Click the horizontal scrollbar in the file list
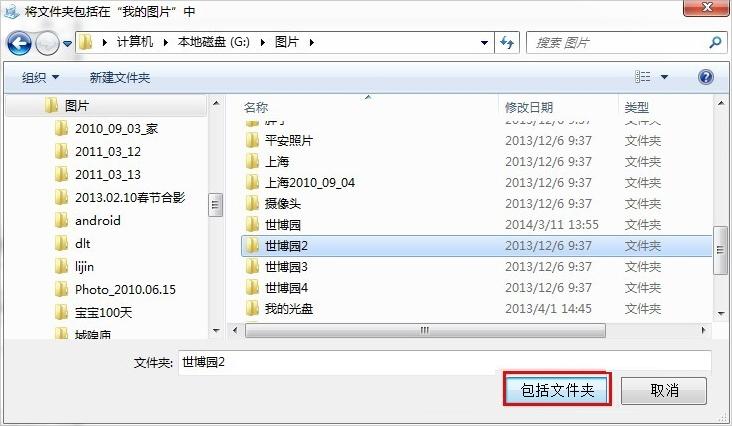Viewport: 732px width, 426px height. (x=425, y=330)
